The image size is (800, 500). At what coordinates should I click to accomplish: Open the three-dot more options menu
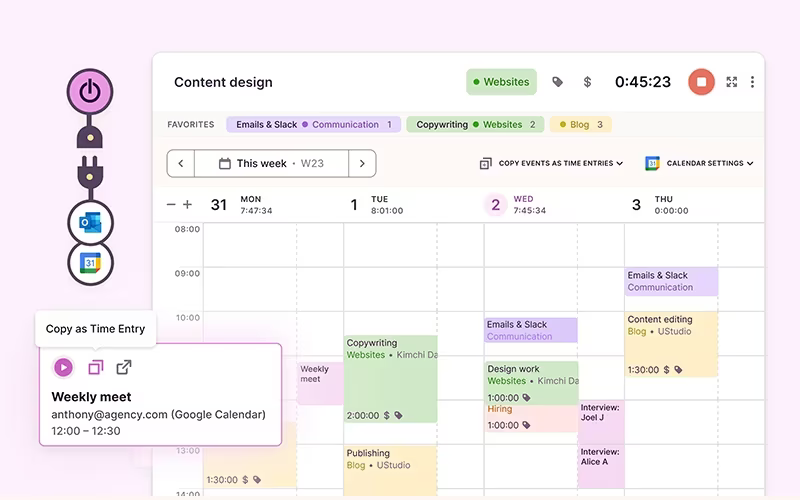point(752,82)
